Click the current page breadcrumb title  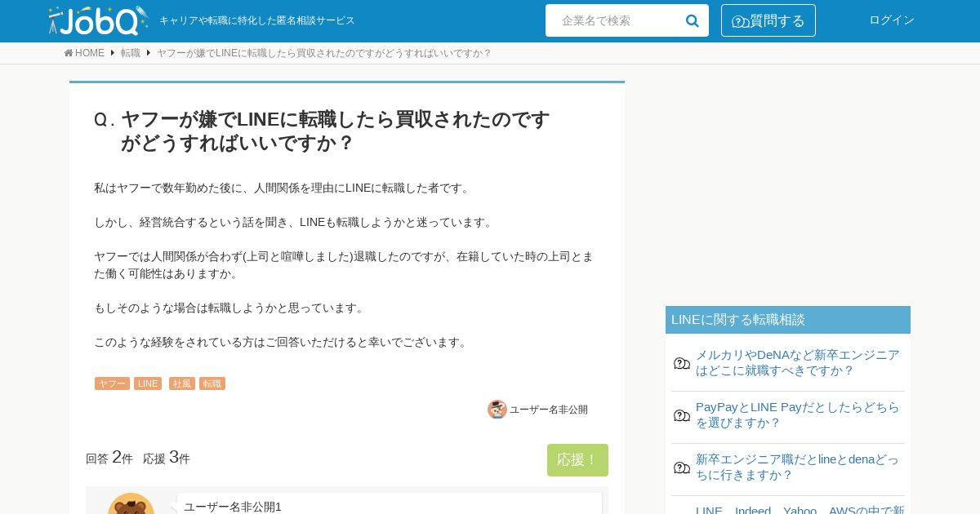pos(324,53)
